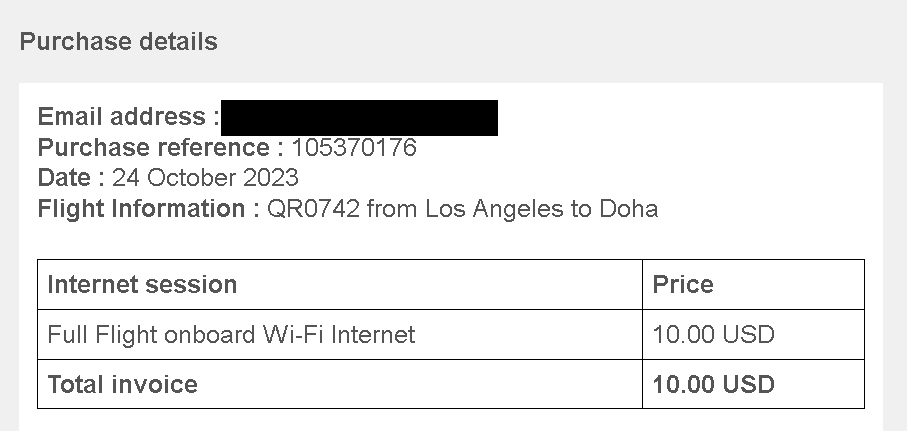
Task: Select the Purchase reference label
Action: click(x=160, y=148)
